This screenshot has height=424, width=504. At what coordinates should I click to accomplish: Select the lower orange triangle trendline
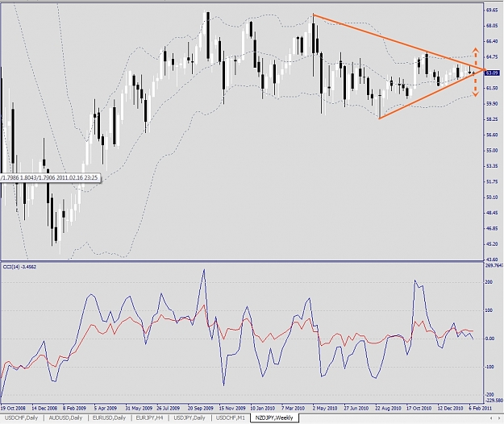point(431,94)
